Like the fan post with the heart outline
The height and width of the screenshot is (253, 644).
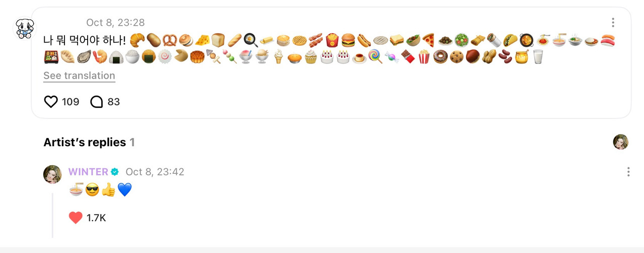point(51,102)
